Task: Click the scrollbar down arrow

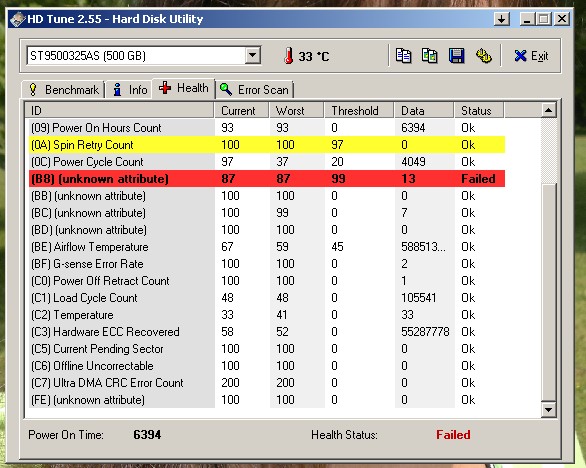Action: click(x=548, y=410)
